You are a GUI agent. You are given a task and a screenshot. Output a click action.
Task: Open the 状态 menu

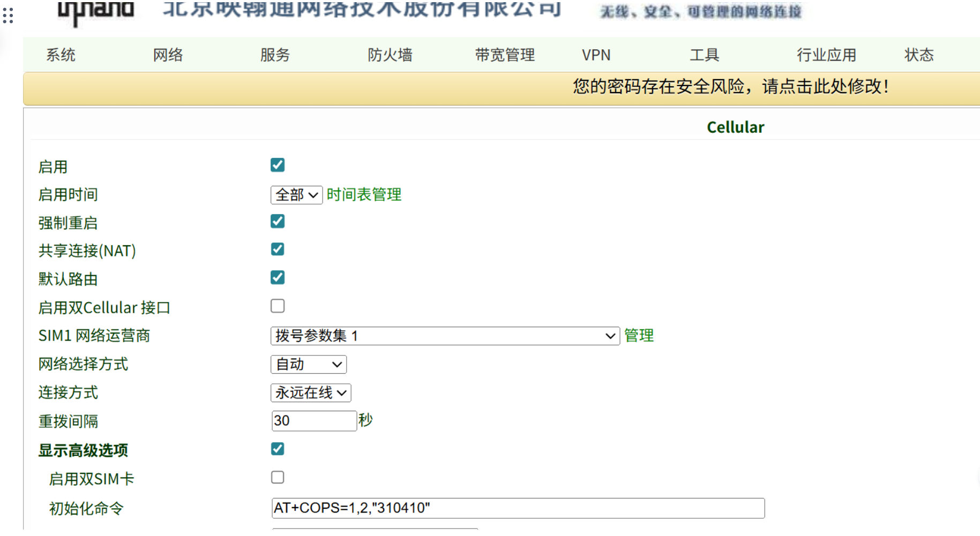coord(918,55)
